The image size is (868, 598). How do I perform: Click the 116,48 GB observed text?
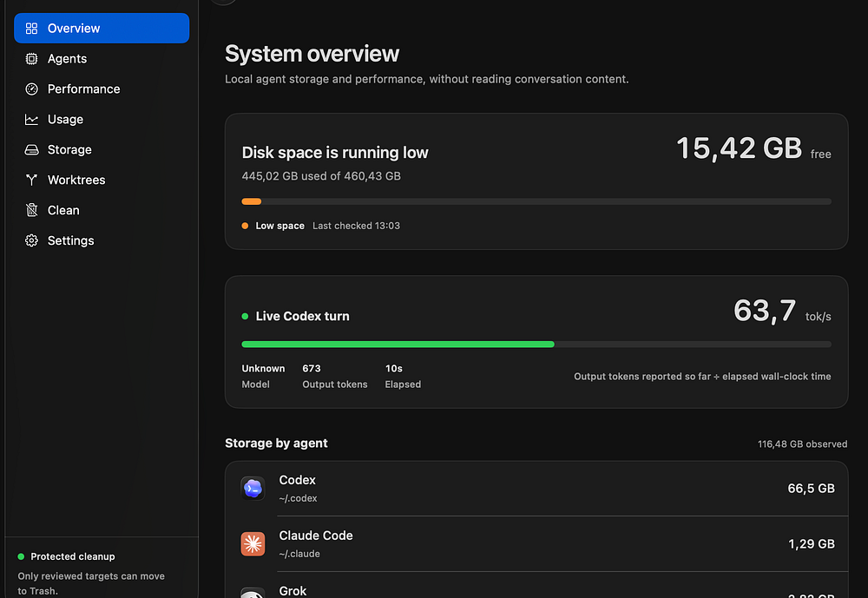coord(802,444)
